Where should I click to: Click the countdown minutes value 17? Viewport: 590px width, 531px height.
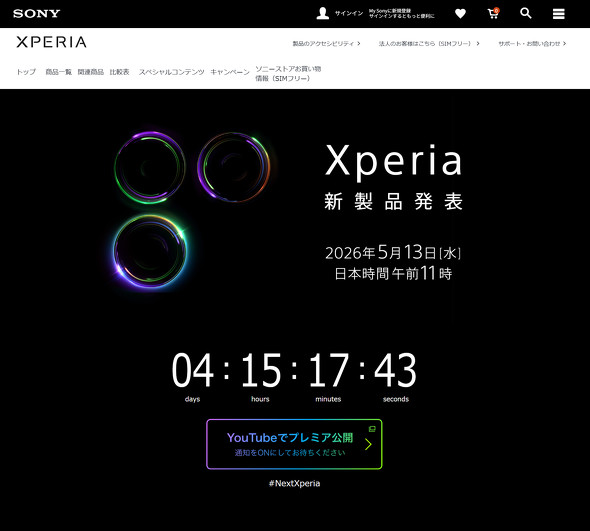coord(328,370)
